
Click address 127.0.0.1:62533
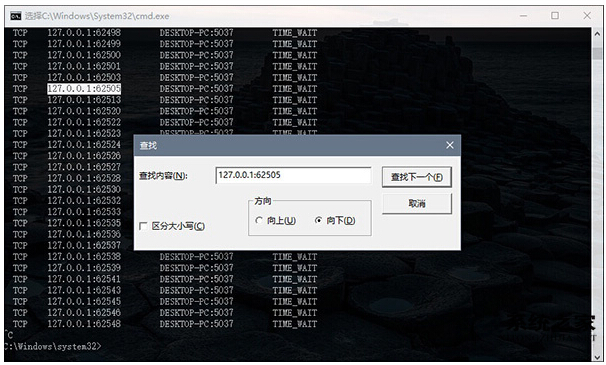(84, 212)
